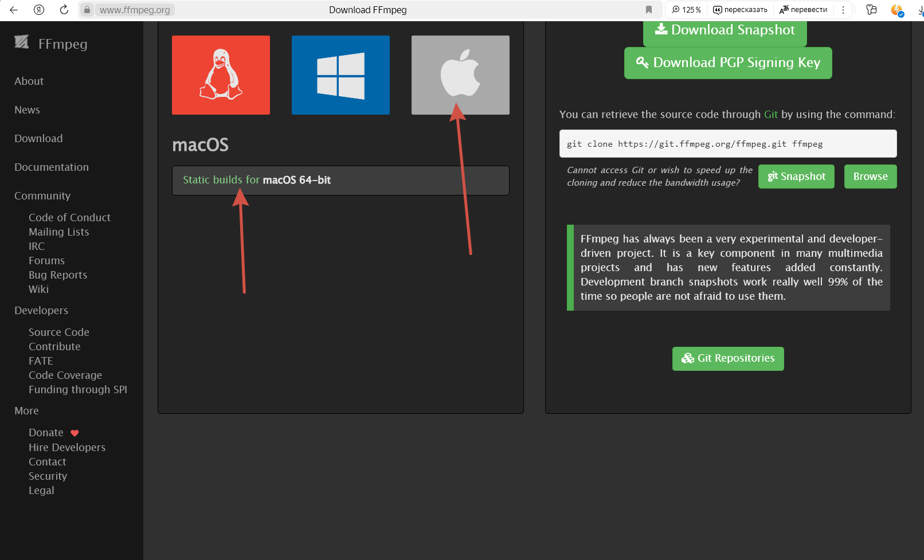Open the Contact link
Screen dimensions: 924x560
pos(48,462)
